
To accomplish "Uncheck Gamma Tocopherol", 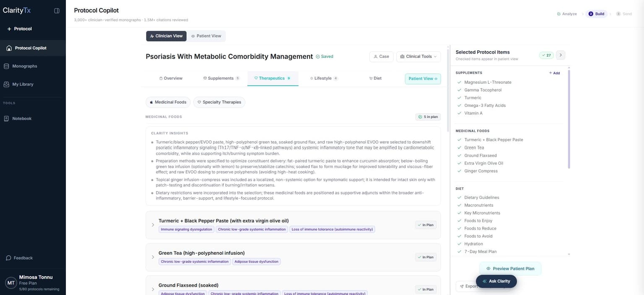I will click(460, 90).
